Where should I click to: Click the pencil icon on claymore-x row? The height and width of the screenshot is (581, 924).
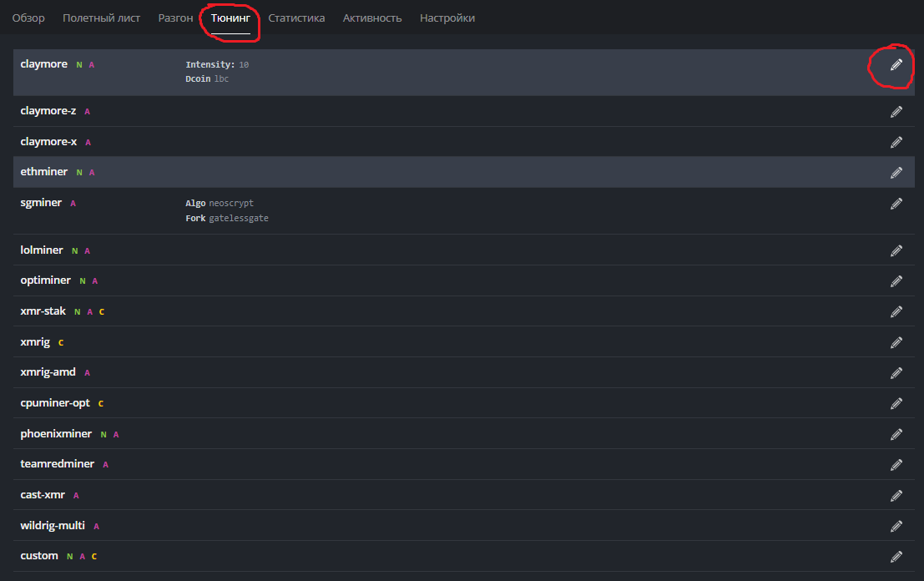[x=896, y=143]
